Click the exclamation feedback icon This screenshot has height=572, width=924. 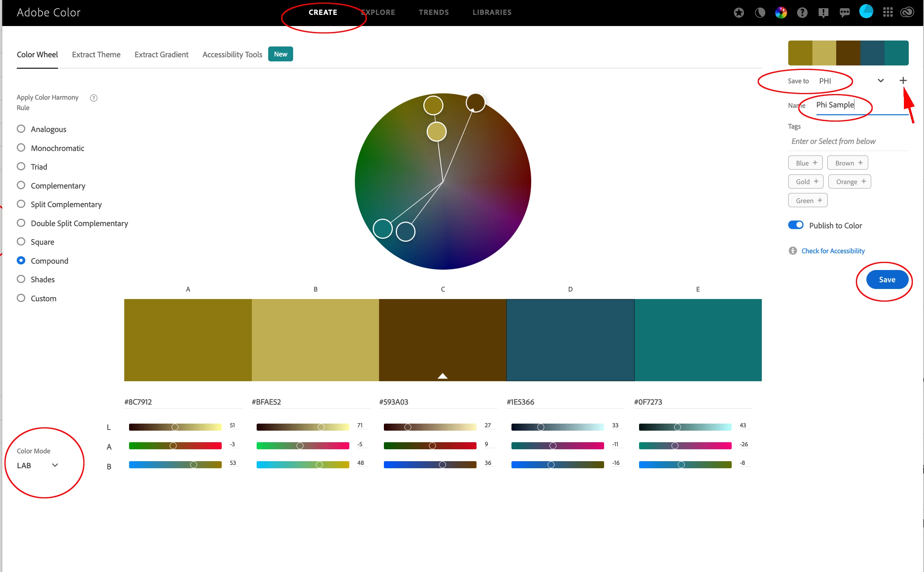(x=823, y=13)
